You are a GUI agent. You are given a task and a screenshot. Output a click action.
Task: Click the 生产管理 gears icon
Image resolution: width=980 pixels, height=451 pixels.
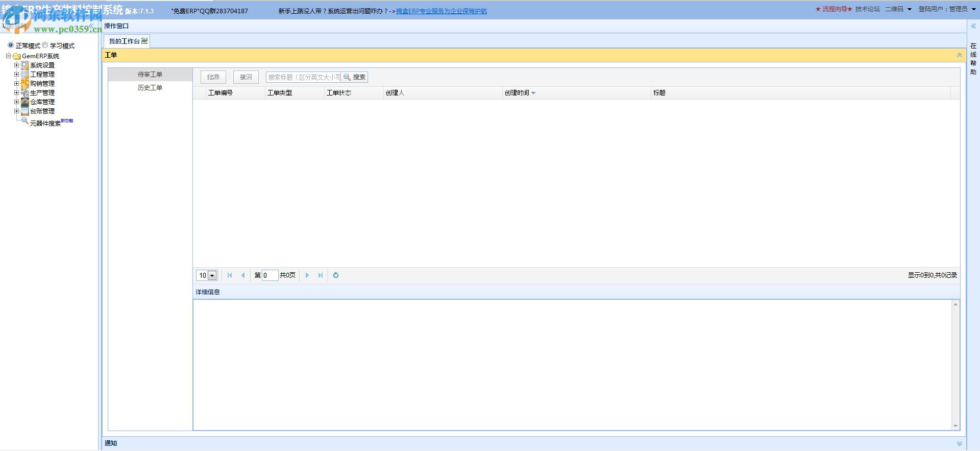pyautogui.click(x=24, y=93)
